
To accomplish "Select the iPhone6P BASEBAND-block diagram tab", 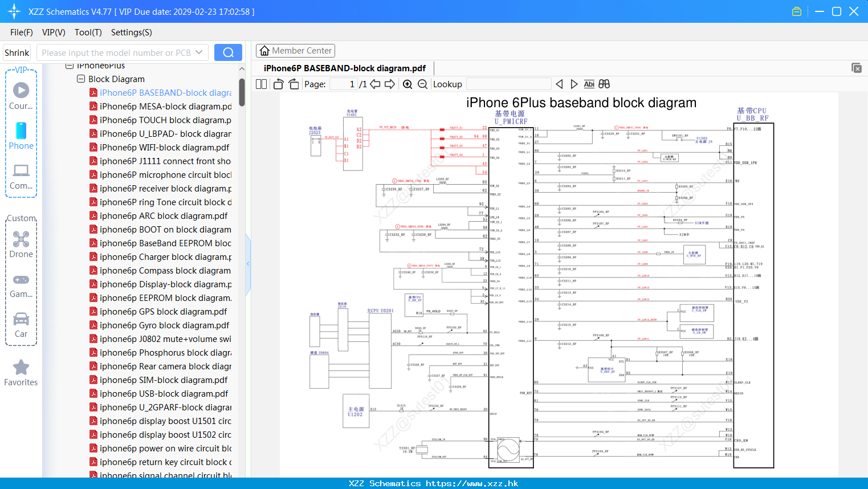I will 345,68.
